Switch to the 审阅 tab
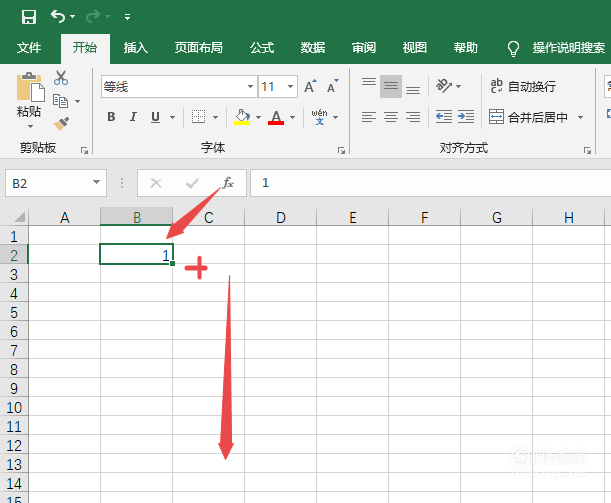Viewport: 611px width, 503px height. [364, 48]
